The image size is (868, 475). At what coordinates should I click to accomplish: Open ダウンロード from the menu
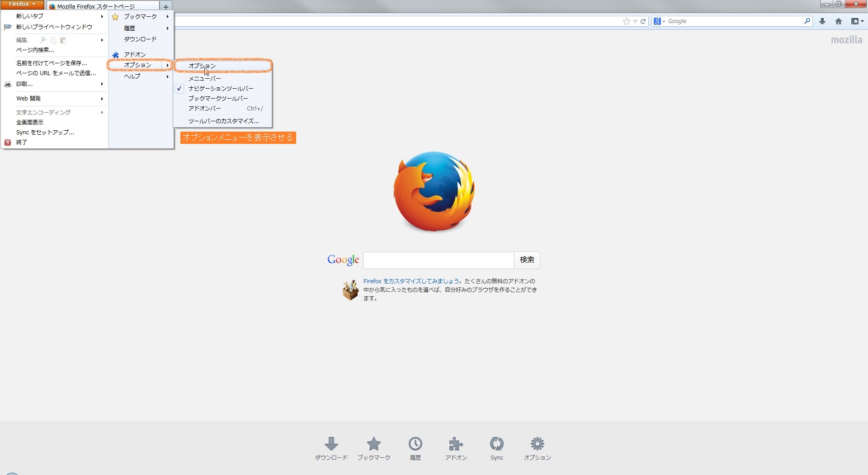[141, 39]
